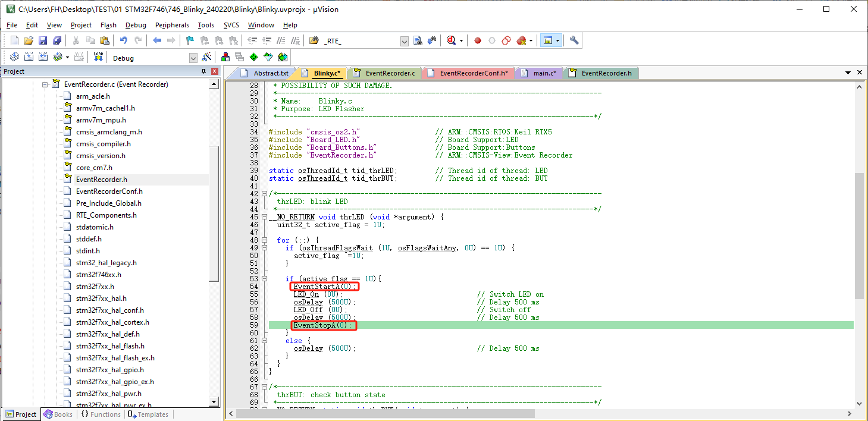
Task: Insert a breakpoint with red dot icon
Action: (477, 40)
